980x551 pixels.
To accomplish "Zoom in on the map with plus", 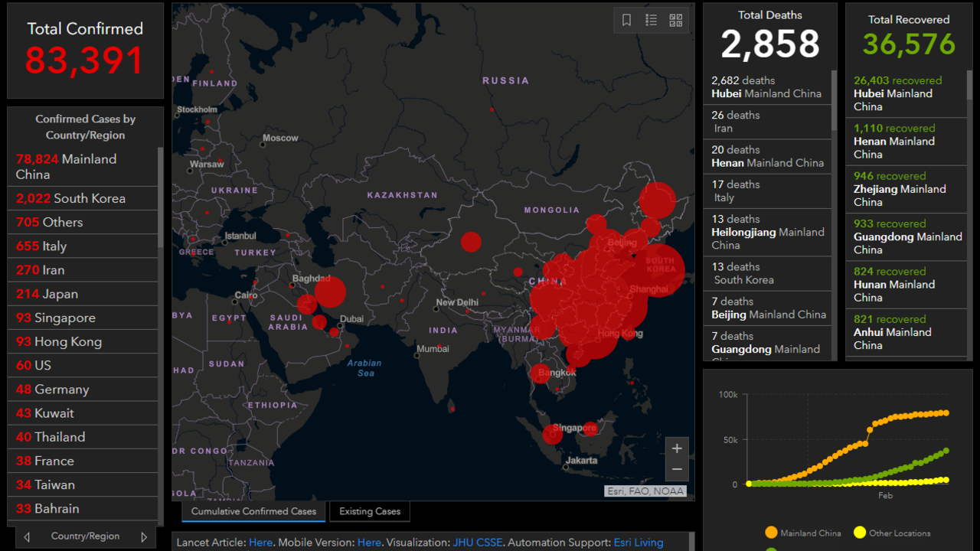I will (677, 448).
